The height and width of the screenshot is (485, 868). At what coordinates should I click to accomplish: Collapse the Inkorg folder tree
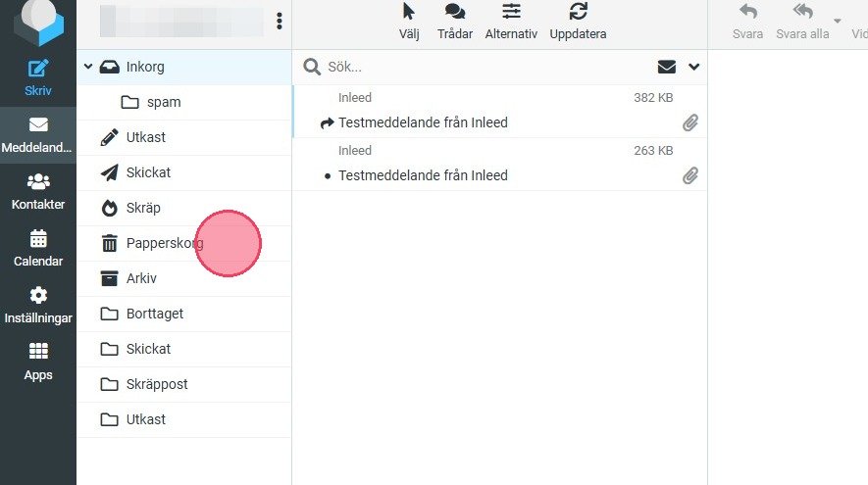88,67
